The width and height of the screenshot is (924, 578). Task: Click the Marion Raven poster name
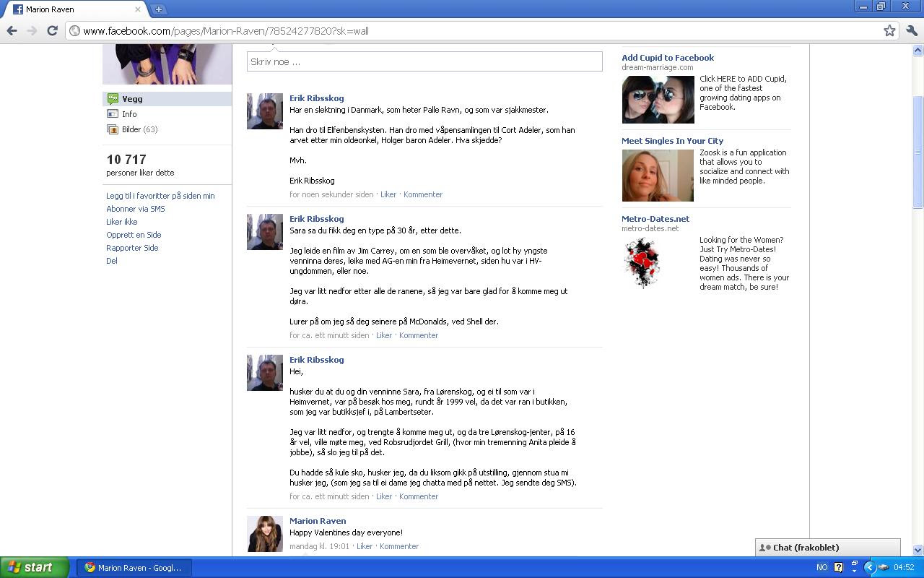click(318, 521)
